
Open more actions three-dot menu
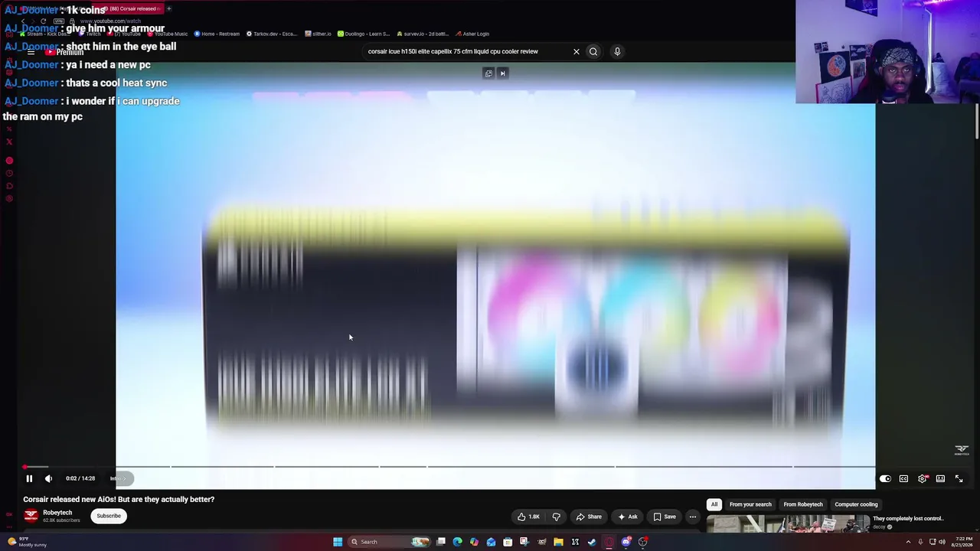[693, 517]
